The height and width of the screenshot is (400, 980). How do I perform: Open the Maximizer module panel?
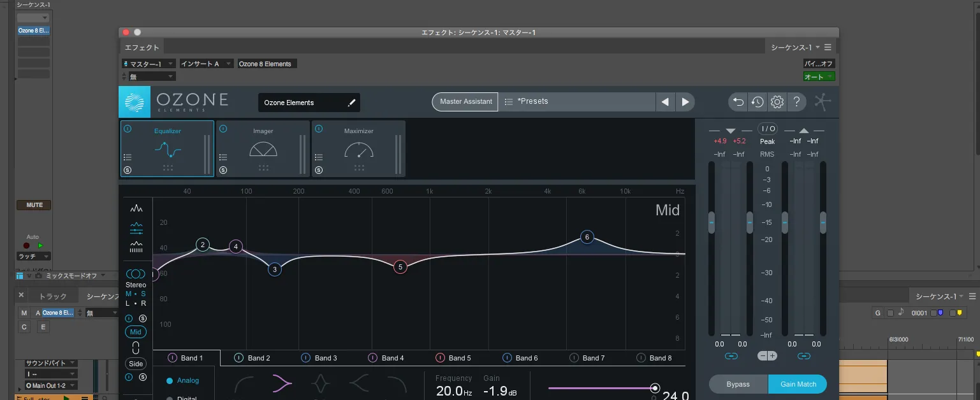coord(358,148)
